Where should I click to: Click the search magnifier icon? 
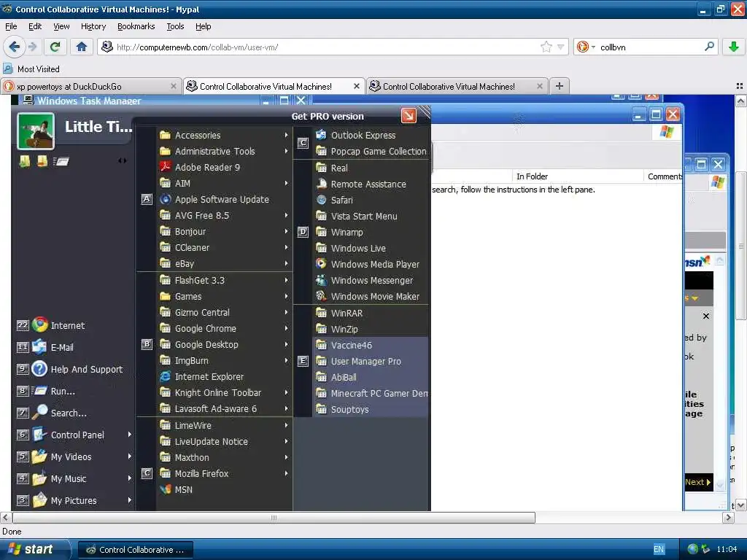pos(709,46)
